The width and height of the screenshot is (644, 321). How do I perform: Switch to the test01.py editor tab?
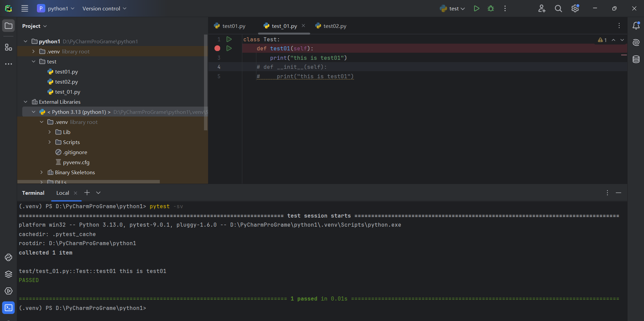coord(230,26)
